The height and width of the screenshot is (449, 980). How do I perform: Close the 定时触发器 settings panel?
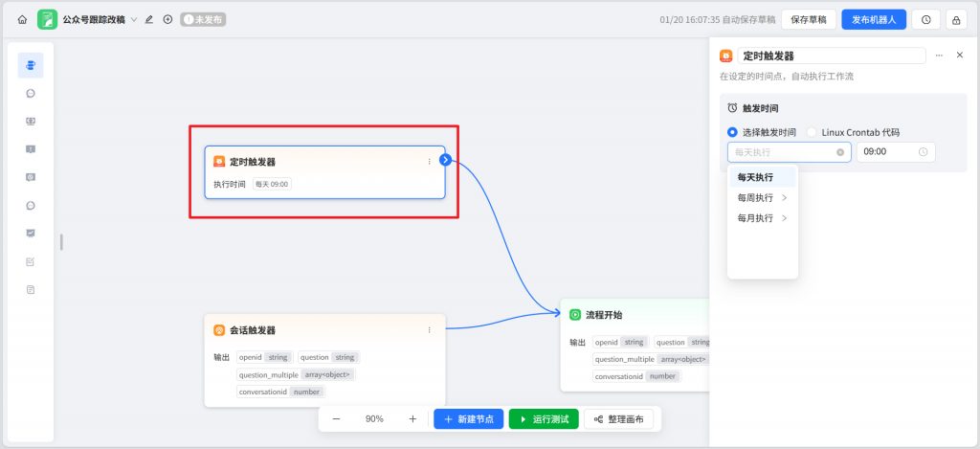960,55
